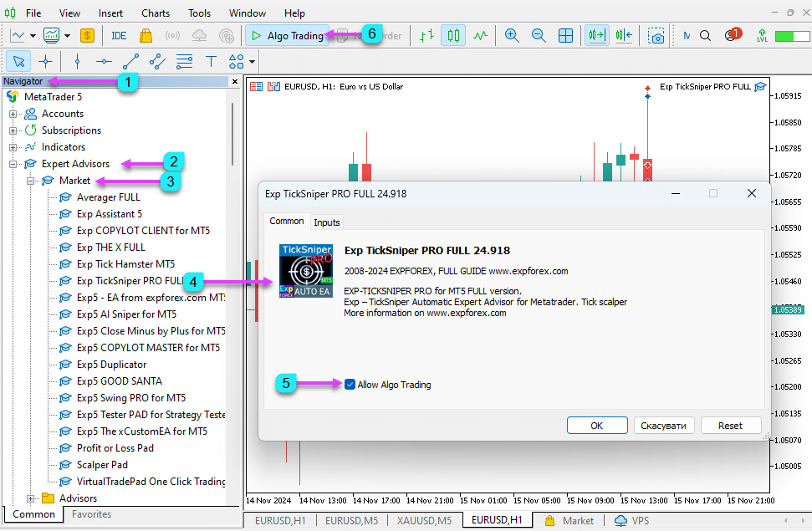
Task: Select Exp5 Duplicator in the Navigator
Action: pos(111,365)
